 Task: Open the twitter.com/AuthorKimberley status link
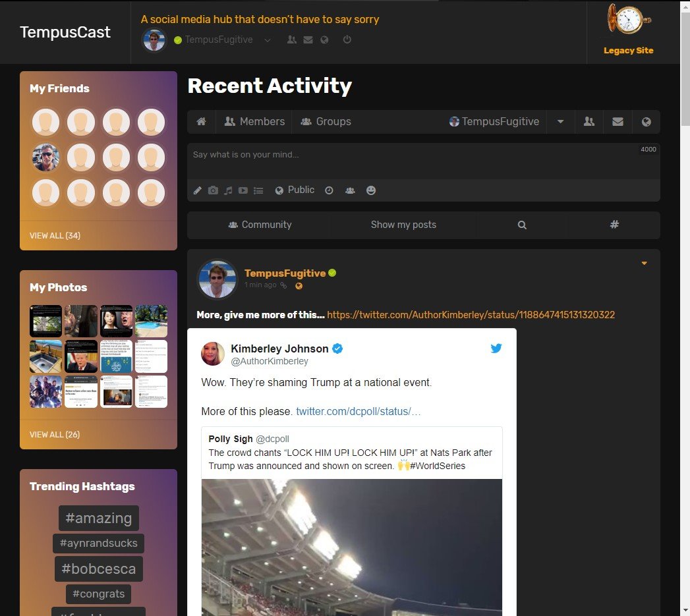tap(471, 315)
